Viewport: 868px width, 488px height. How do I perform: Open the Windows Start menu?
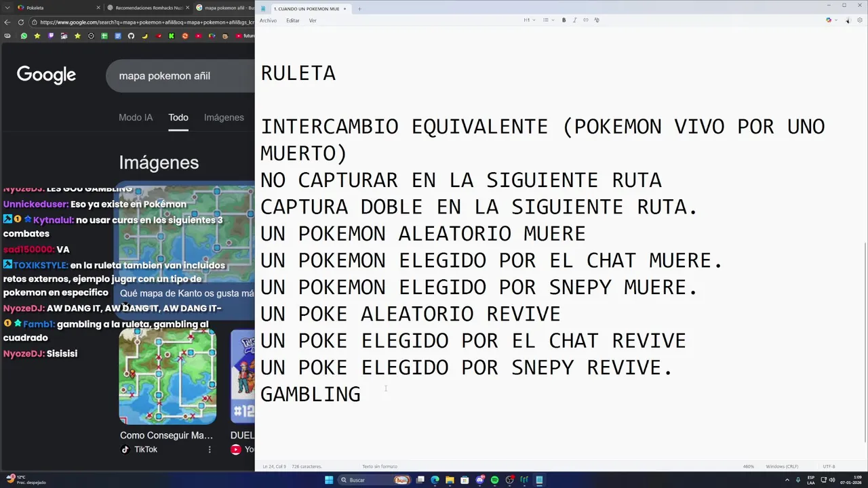329,480
